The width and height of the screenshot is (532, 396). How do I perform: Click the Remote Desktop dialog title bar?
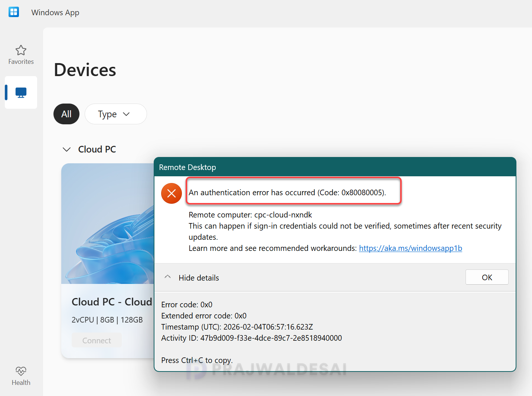click(x=335, y=167)
